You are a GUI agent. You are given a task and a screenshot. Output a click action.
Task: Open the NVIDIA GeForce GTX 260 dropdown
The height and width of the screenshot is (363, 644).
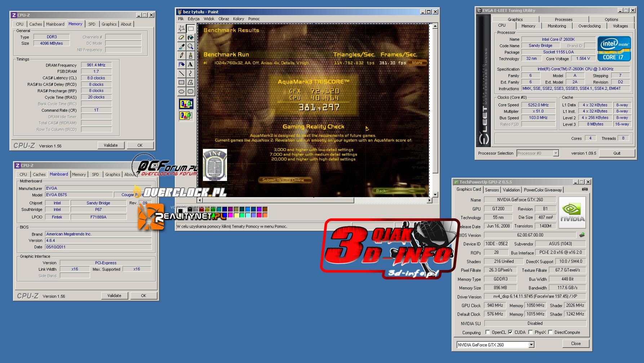tap(531, 345)
